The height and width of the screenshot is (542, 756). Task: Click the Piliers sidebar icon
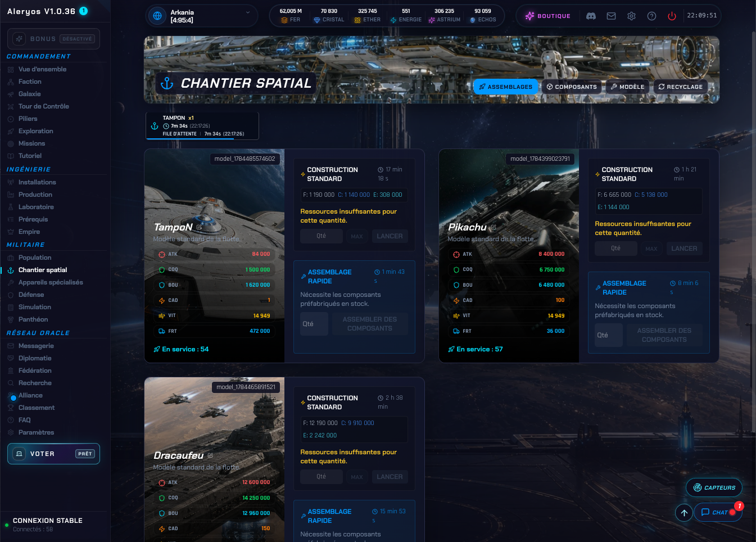[x=11, y=119]
